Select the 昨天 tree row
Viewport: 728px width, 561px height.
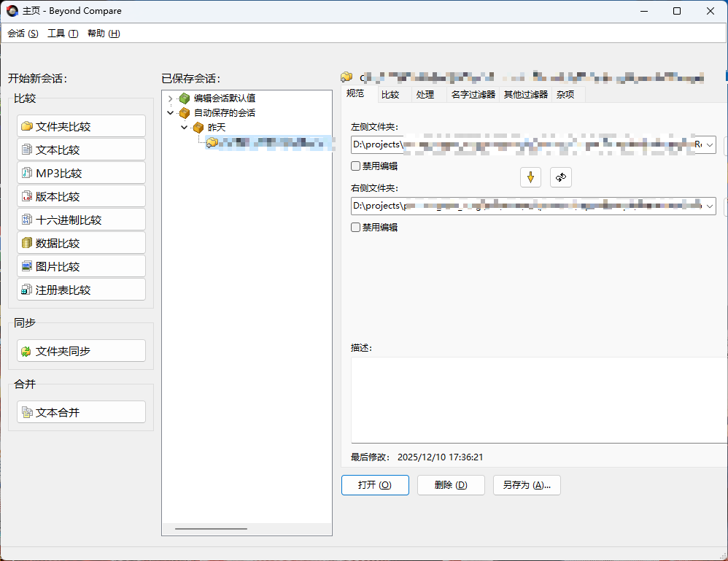217,127
